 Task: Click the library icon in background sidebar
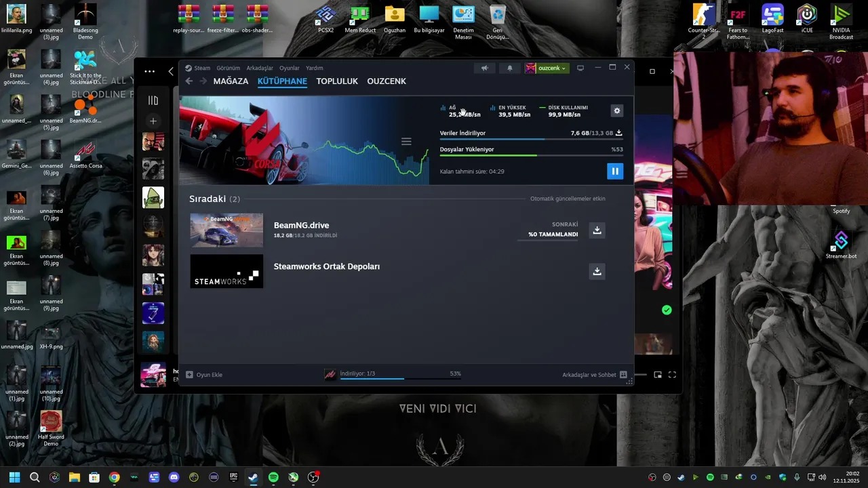coord(153,100)
